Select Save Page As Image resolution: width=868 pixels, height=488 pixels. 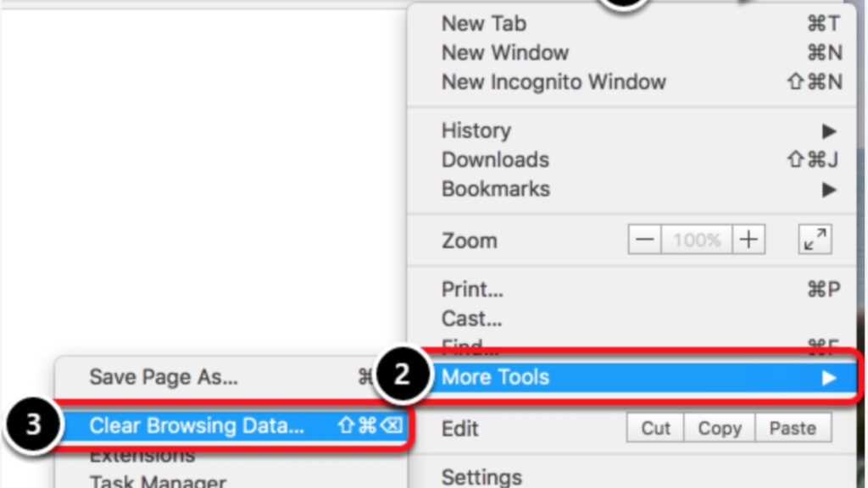[x=164, y=378]
